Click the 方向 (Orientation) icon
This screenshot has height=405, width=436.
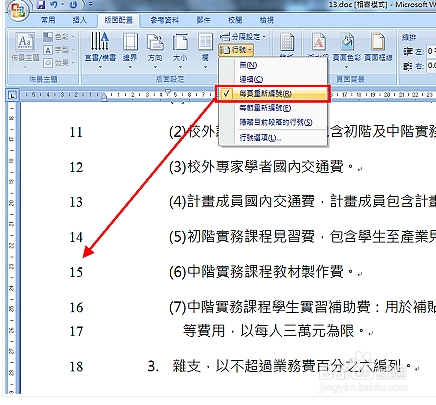[x=155, y=41]
